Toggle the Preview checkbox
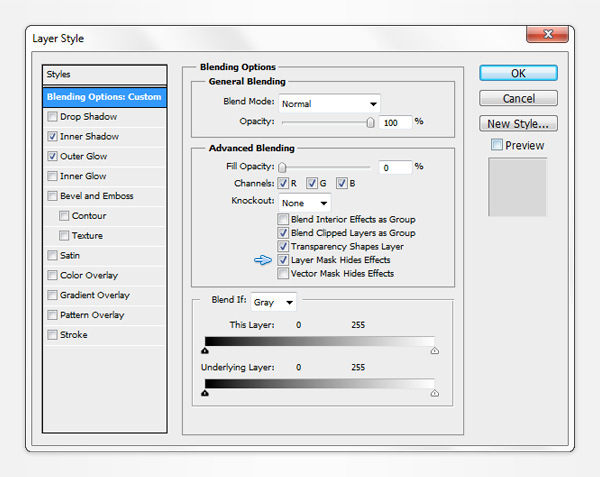 point(497,146)
